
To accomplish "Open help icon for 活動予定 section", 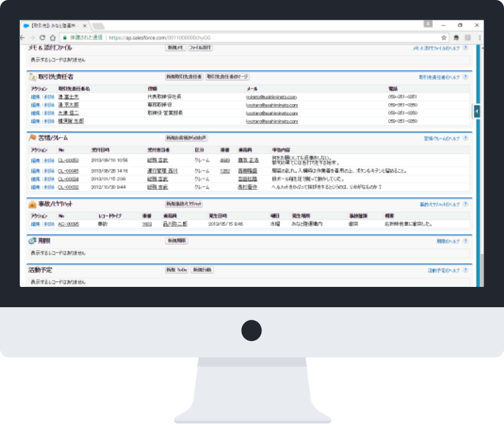I will [x=465, y=270].
